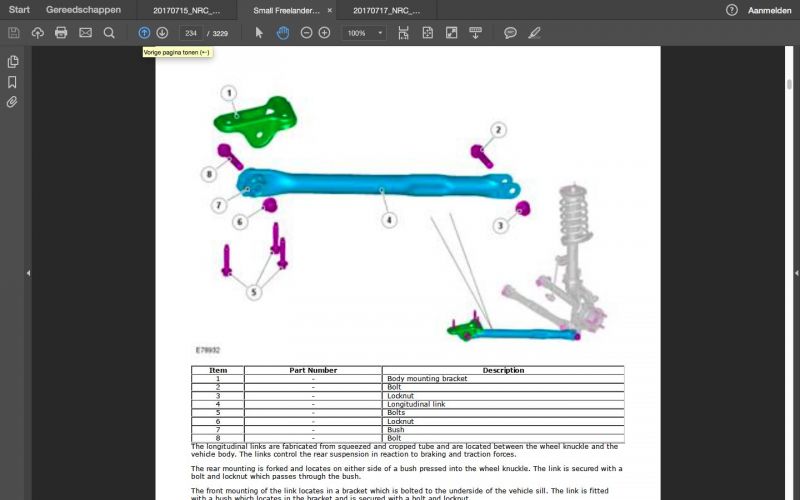The height and width of the screenshot is (500, 800).
Task: Open the 20170717_NRC document tab
Action: pos(387,10)
